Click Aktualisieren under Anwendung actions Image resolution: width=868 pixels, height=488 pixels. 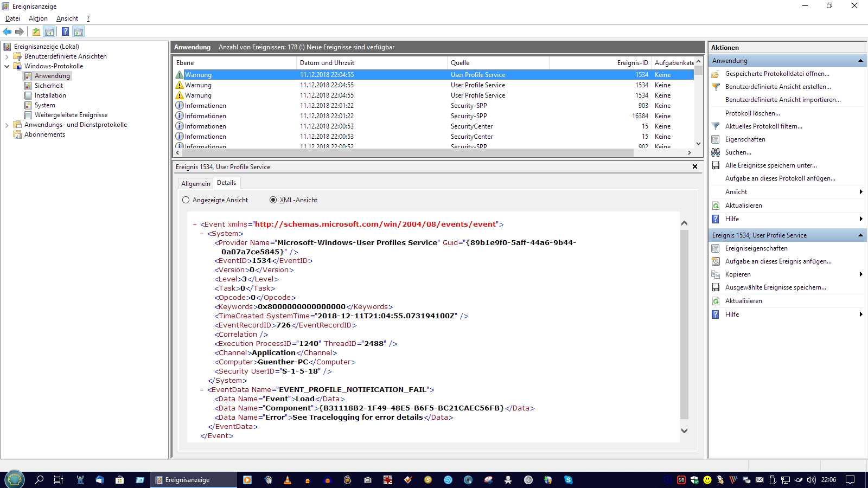[743, 206]
